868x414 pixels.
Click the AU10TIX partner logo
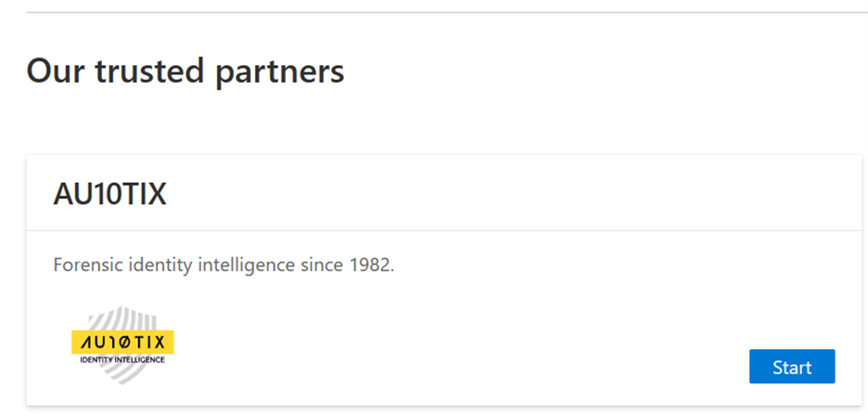tap(123, 346)
